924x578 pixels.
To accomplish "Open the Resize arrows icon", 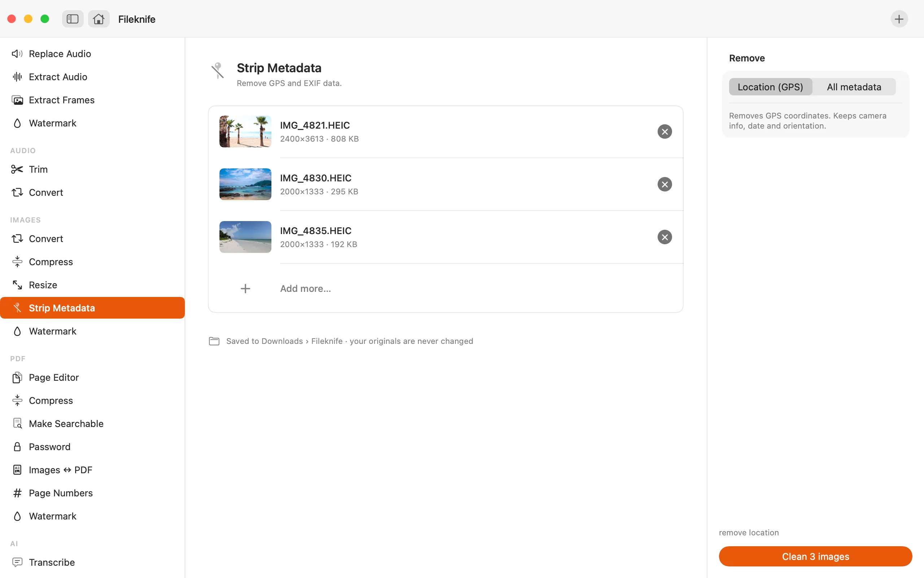I will [17, 285].
